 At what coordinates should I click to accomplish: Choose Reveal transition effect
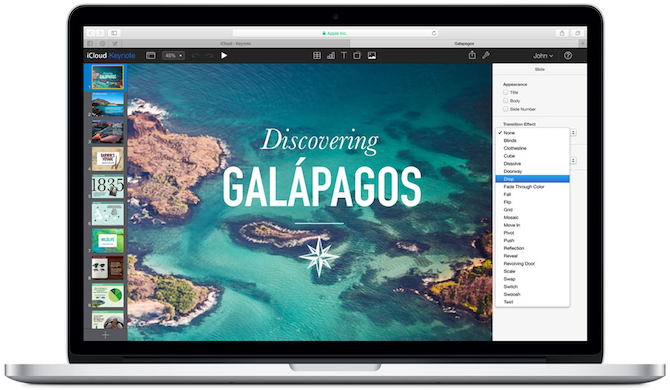point(532,256)
